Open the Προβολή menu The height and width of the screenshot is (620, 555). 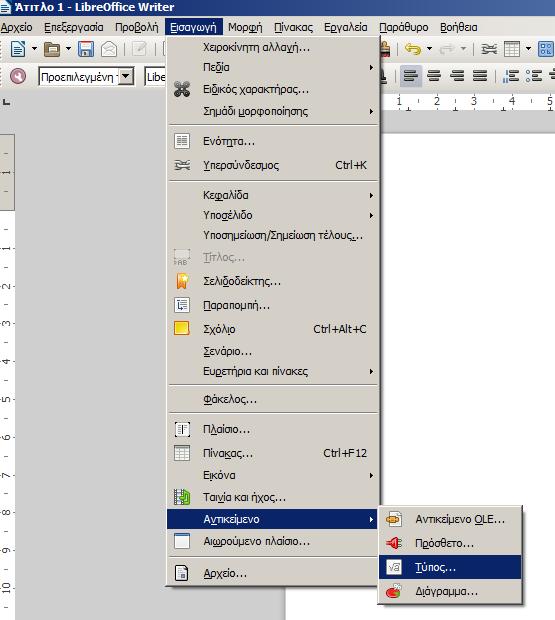click(137, 27)
